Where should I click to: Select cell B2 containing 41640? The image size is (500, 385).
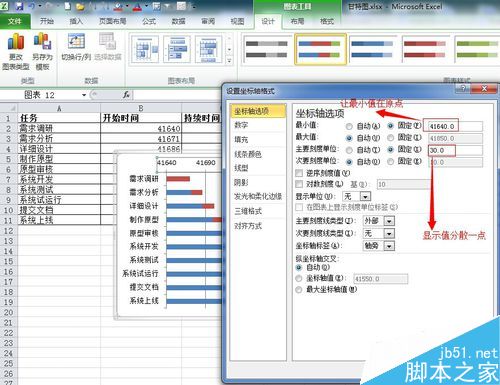click(141, 129)
